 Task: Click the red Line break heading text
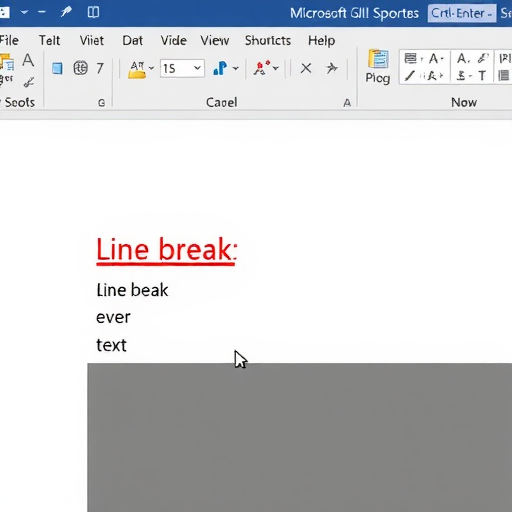pos(167,249)
